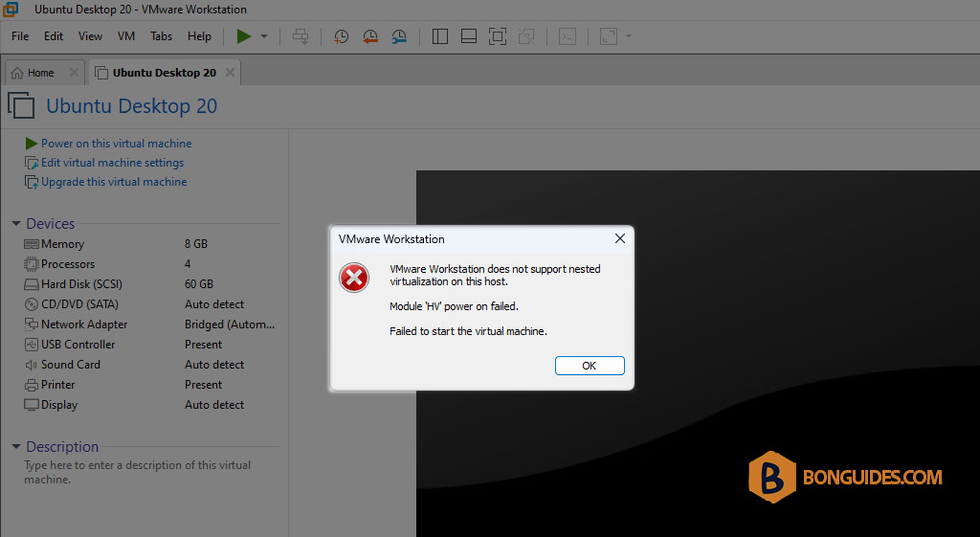Open the power options dropdown arrow
This screenshot has height=537, width=980.
click(264, 36)
